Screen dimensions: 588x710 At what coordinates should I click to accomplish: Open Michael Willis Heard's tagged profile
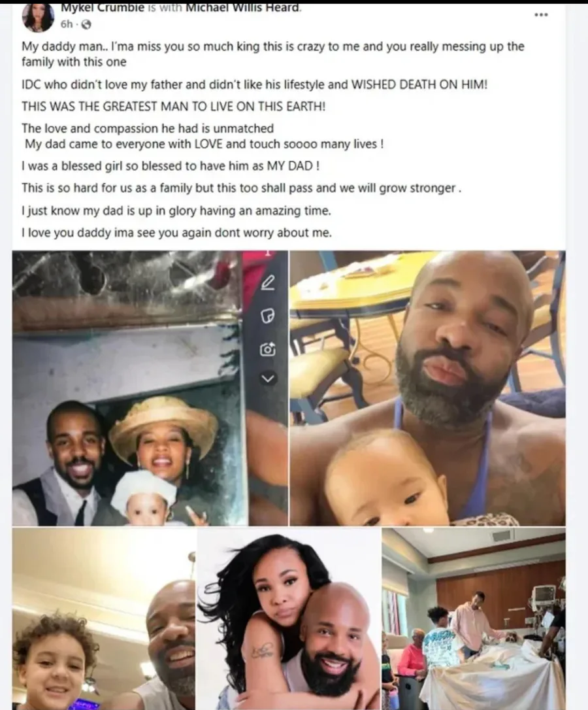(x=242, y=8)
